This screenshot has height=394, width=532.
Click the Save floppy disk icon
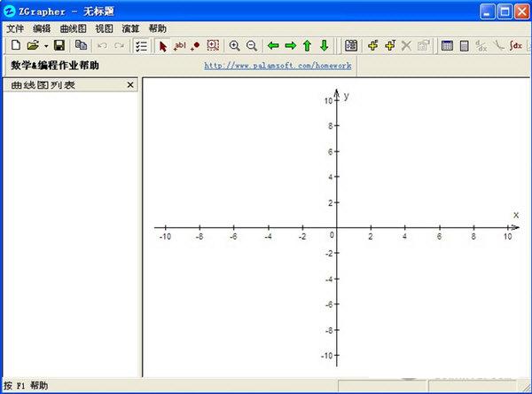(59, 45)
